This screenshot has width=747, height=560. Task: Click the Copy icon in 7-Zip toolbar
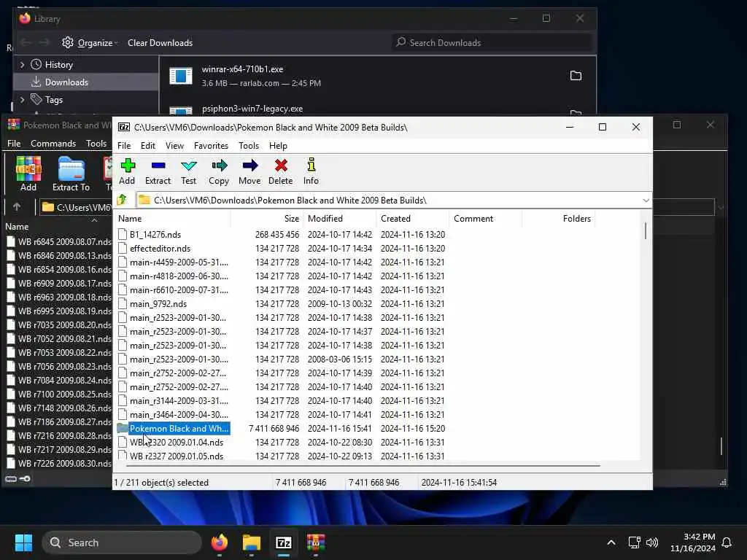pyautogui.click(x=219, y=171)
